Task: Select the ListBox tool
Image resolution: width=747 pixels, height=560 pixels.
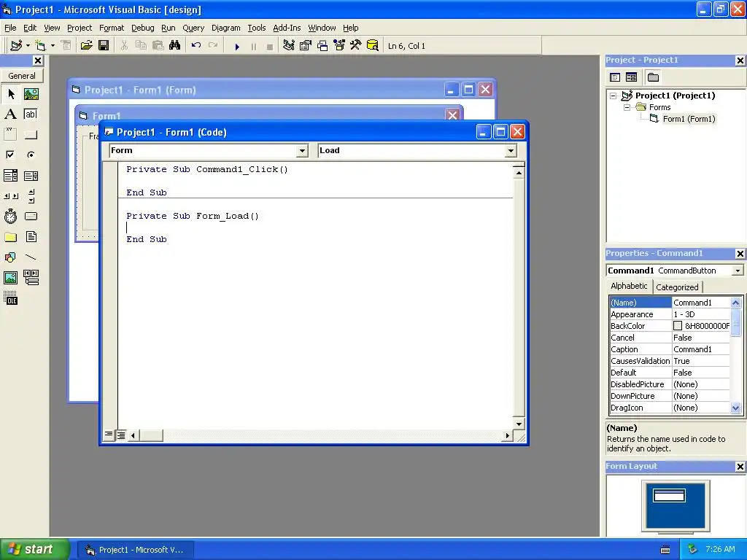Action: pos(31,176)
